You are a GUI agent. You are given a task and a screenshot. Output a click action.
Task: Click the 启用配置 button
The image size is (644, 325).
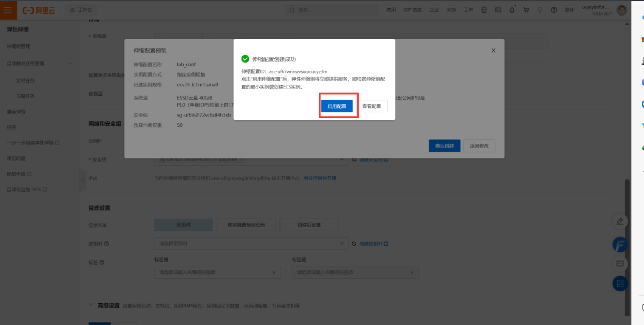(x=337, y=106)
